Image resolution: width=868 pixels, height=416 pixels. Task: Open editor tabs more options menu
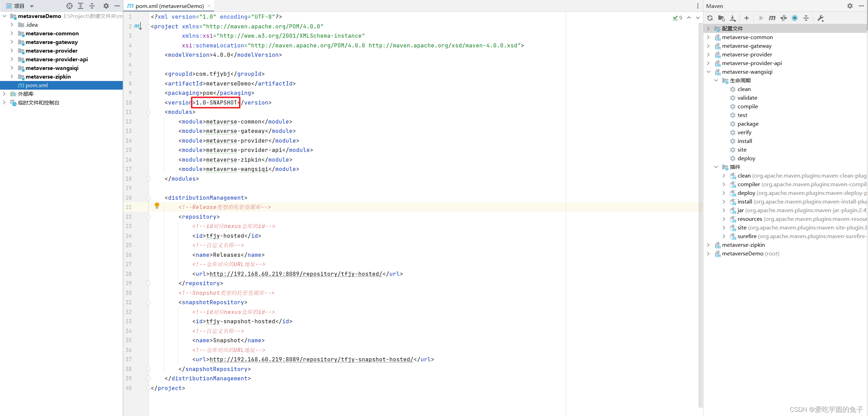coord(698,6)
